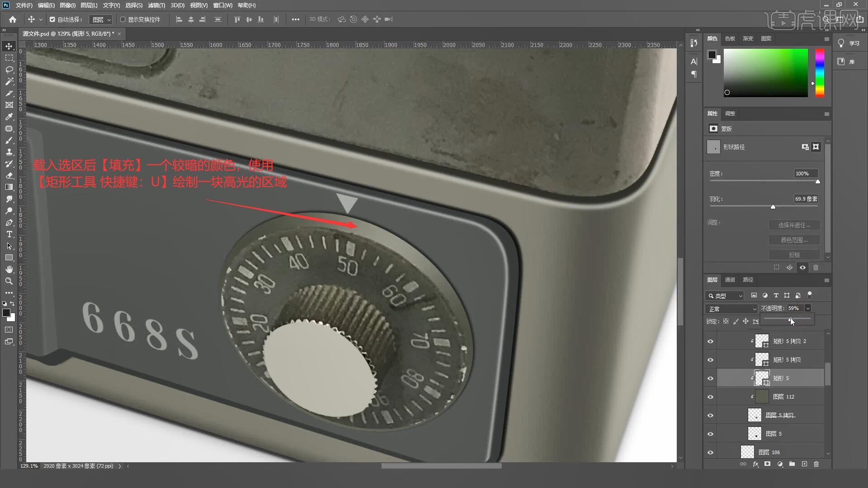
Task: Toggle the Auto-Select checkbox
Action: 52,19
